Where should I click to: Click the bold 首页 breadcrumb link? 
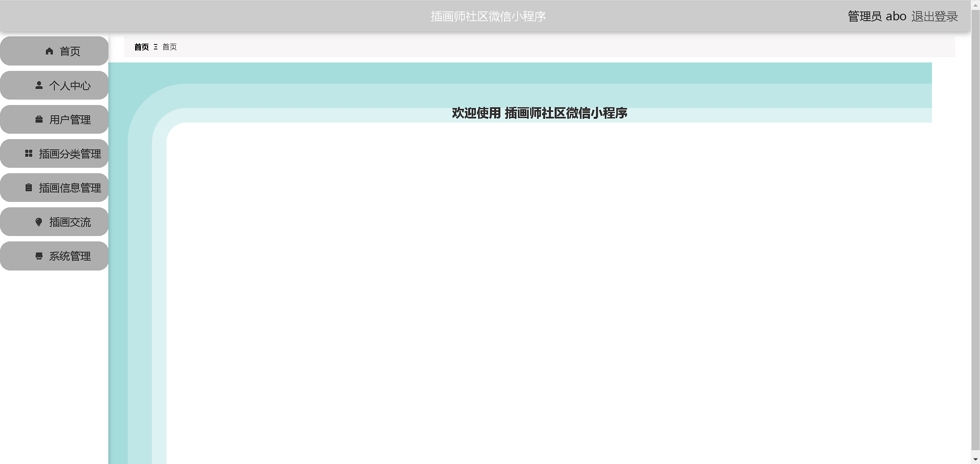(x=141, y=47)
